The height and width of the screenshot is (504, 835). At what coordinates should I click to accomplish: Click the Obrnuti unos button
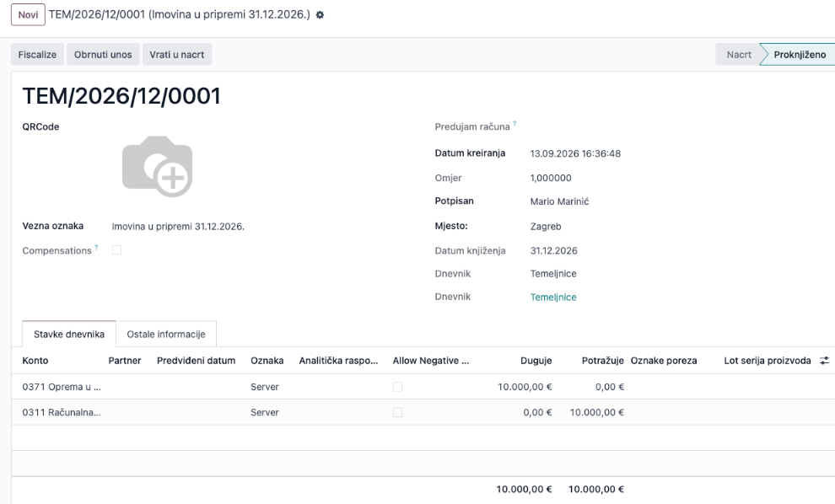point(103,54)
